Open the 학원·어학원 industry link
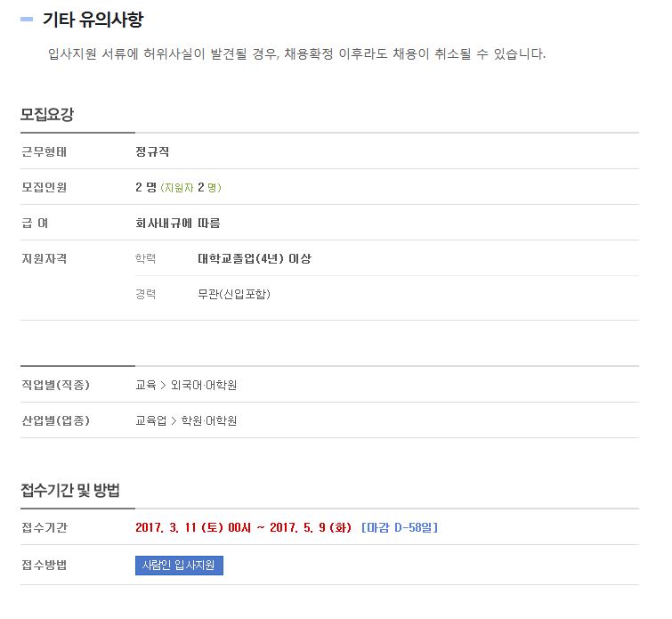This screenshot has width=672, height=619. 208,420
